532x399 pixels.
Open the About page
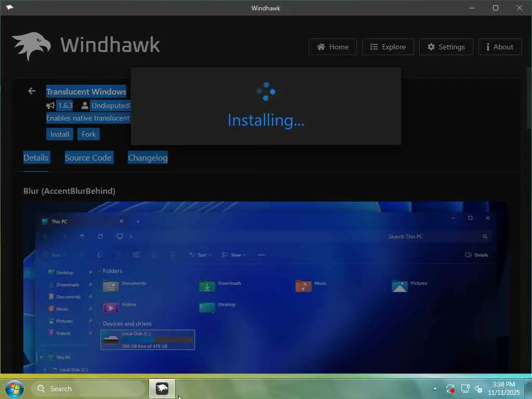click(x=499, y=47)
